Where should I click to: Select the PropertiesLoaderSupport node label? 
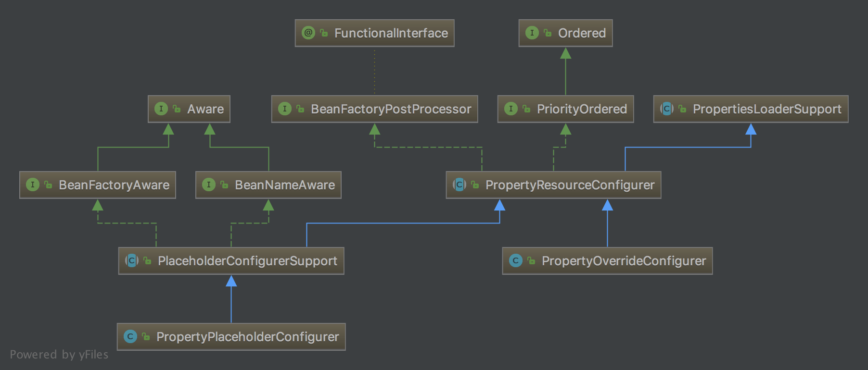click(767, 109)
